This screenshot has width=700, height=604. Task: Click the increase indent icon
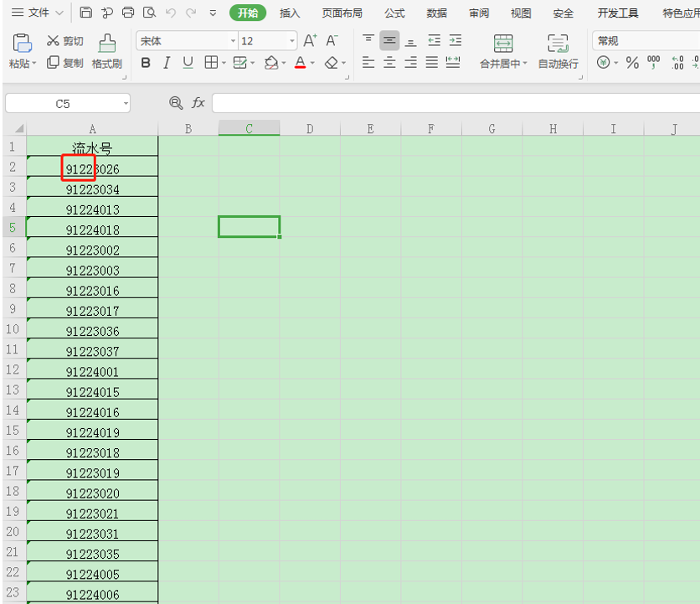tap(456, 41)
